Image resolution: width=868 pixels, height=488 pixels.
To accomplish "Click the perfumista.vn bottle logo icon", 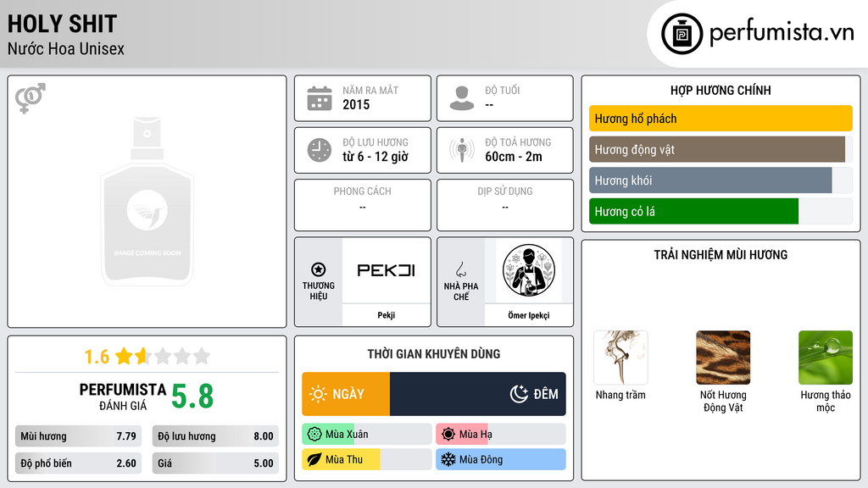I will (x=682, y=34).
